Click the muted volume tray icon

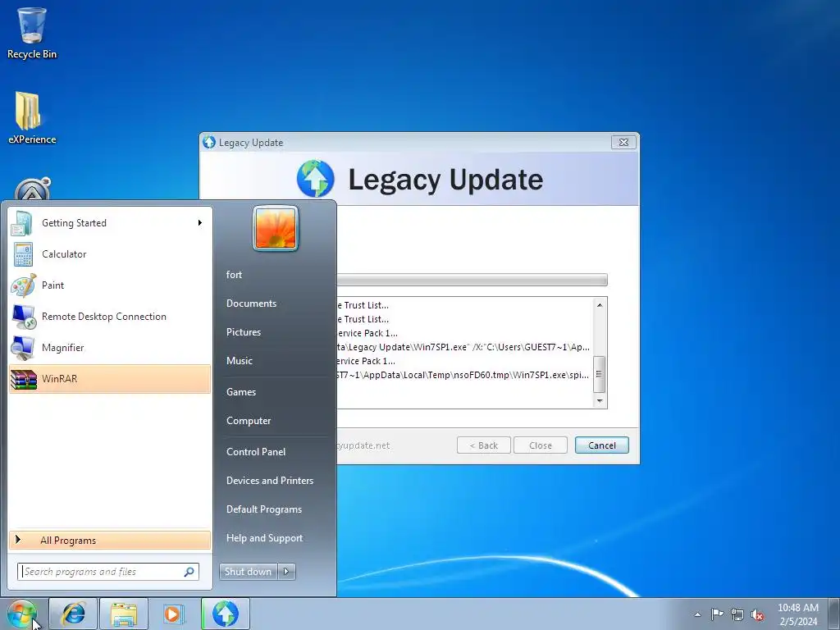click(x=757, y=614)
